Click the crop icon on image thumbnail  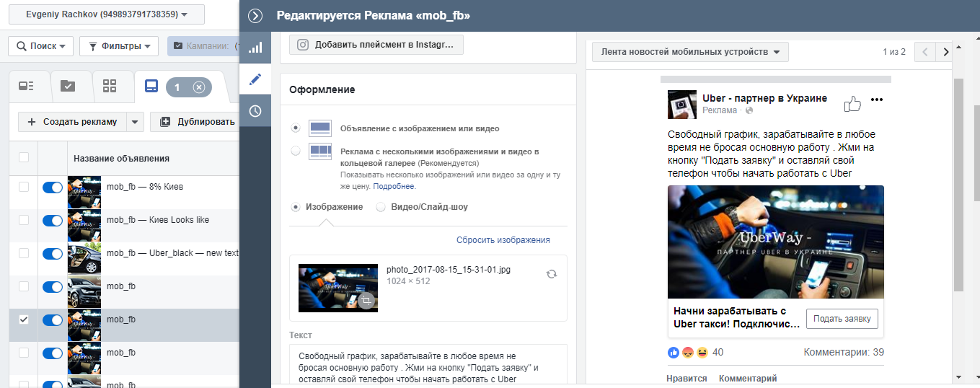pyautogui.click(x=366, y=301)
